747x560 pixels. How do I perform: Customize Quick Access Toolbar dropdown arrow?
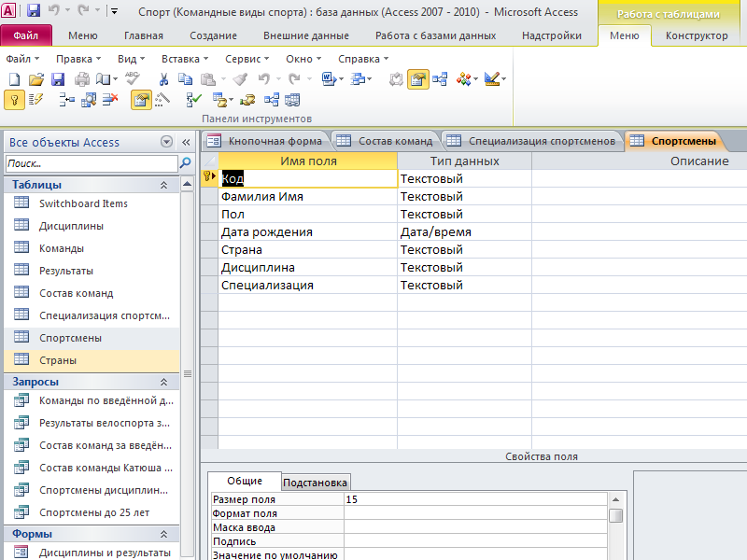[x=114, y=10]
